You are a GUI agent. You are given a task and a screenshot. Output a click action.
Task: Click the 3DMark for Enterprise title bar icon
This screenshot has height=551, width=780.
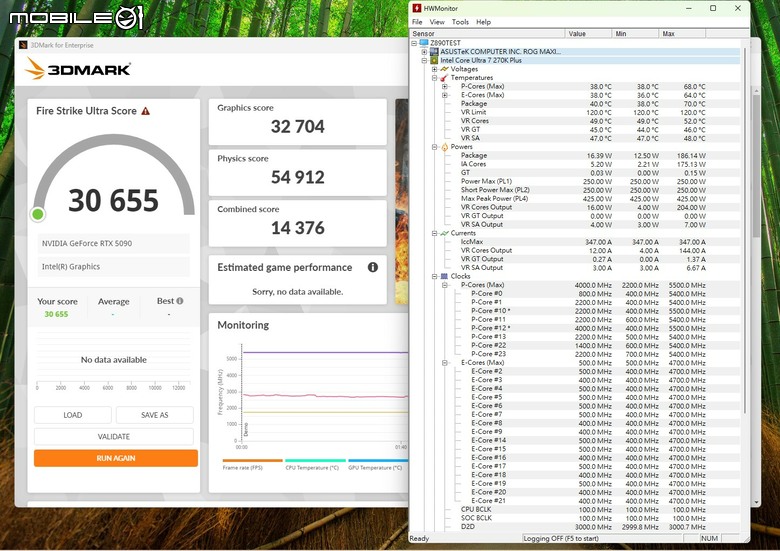coord(23,45)
